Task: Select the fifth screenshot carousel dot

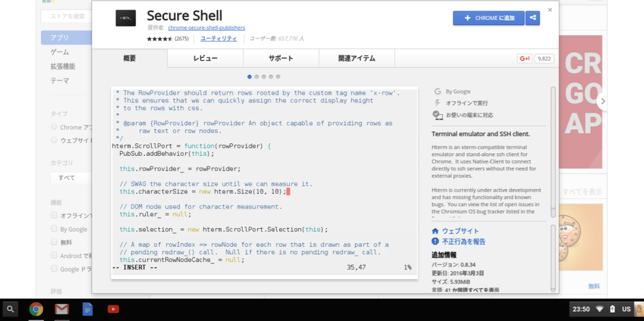Action: point(278,77)
